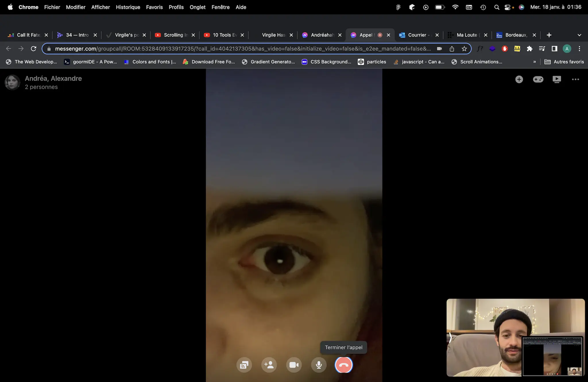Click the plus icon at top right of call
The image size is (588, 382).
519,79
